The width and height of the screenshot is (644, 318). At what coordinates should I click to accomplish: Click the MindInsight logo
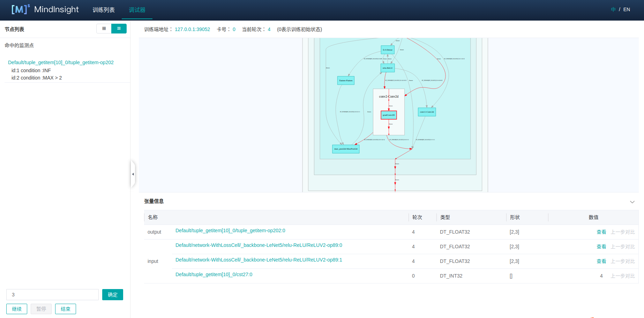45,9
